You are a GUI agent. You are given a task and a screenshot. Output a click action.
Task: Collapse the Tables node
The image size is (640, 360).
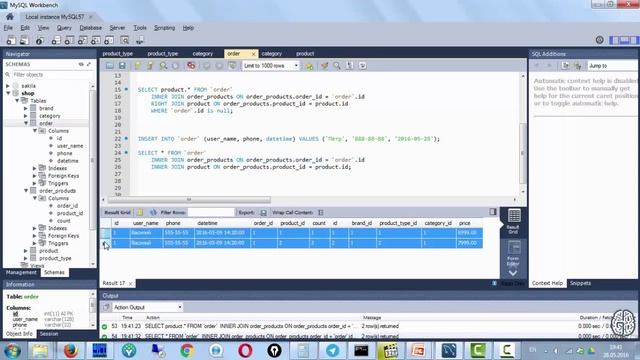tap(17, 101)
